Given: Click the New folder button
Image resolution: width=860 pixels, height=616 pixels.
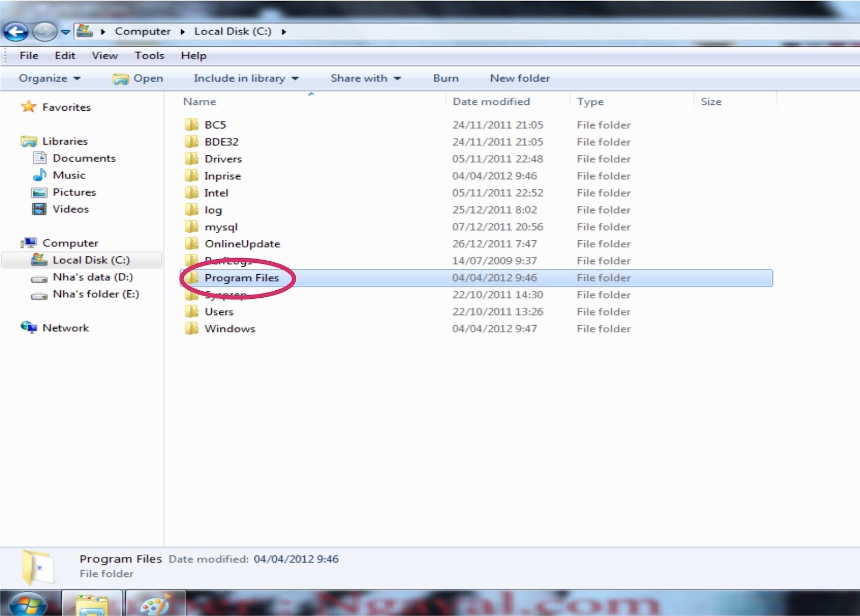Looking at the screenshot, I should tap(520, 78).
